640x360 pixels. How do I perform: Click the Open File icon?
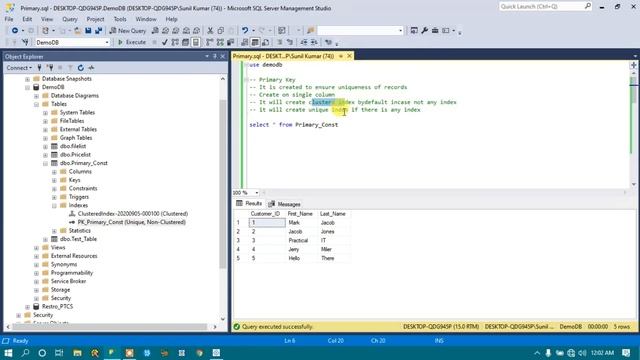point(78,31)
